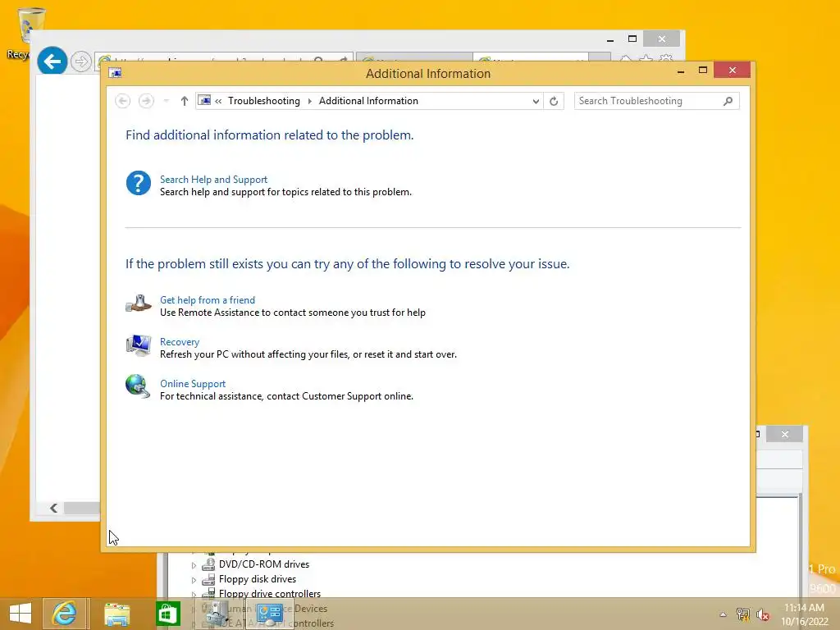Viewport: 840px width, 630px height.
Task: Click the Troubleshooting breadcrumb
Action: pyautogui.click(x=263, y=101)
